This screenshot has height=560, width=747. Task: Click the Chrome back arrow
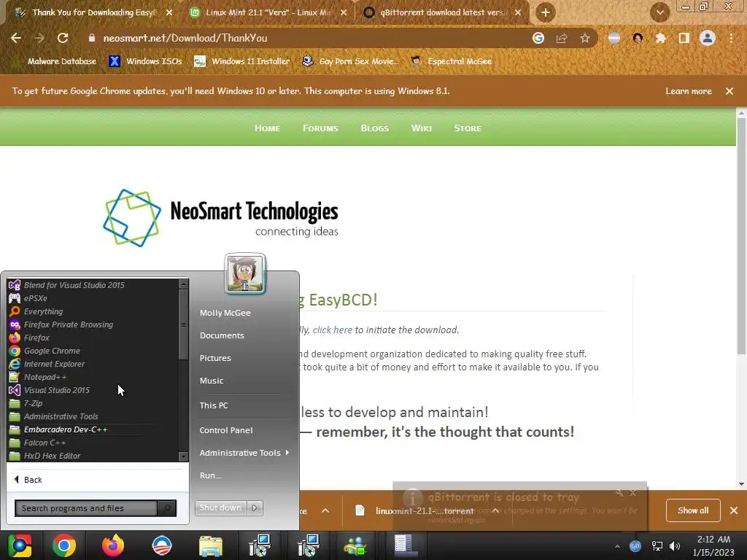click(16, 38)
